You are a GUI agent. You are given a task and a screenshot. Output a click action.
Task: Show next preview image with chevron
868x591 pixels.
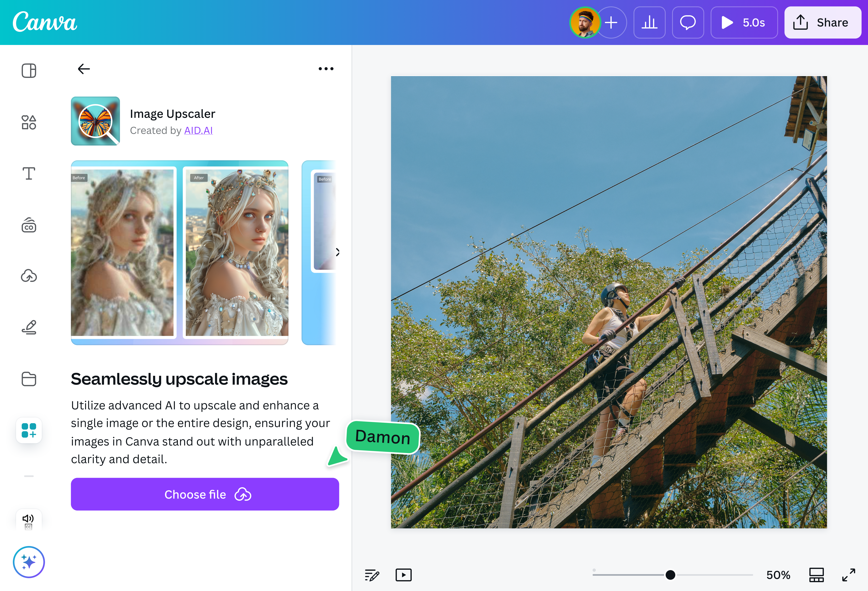point(337,252)
